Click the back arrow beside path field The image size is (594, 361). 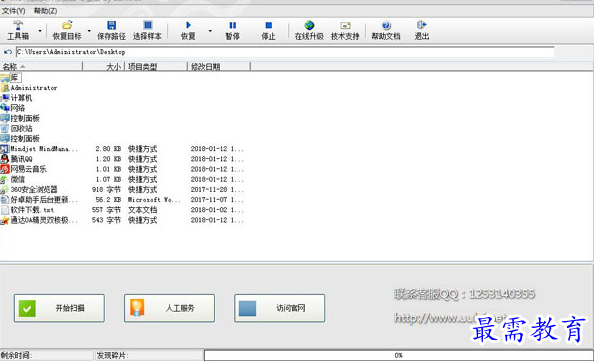tap(8, 52)
